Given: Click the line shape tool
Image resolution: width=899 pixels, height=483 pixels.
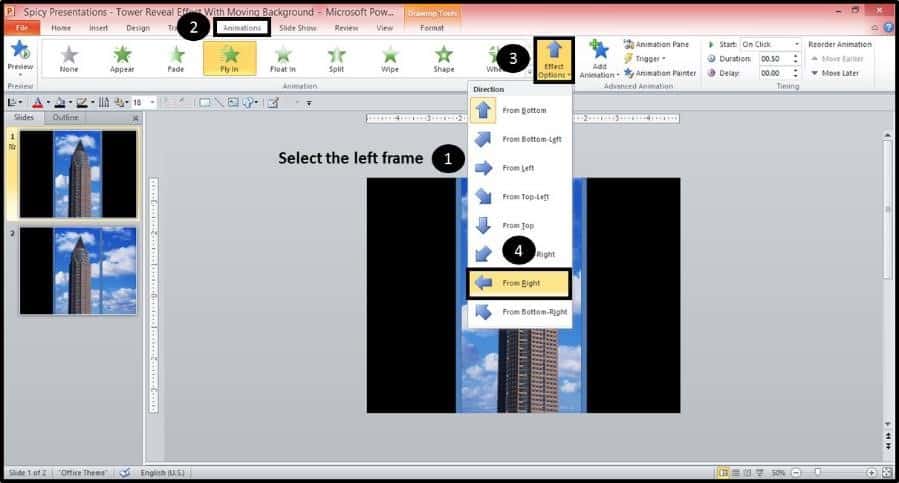Looking at the screenshot, I should (218, 103).
